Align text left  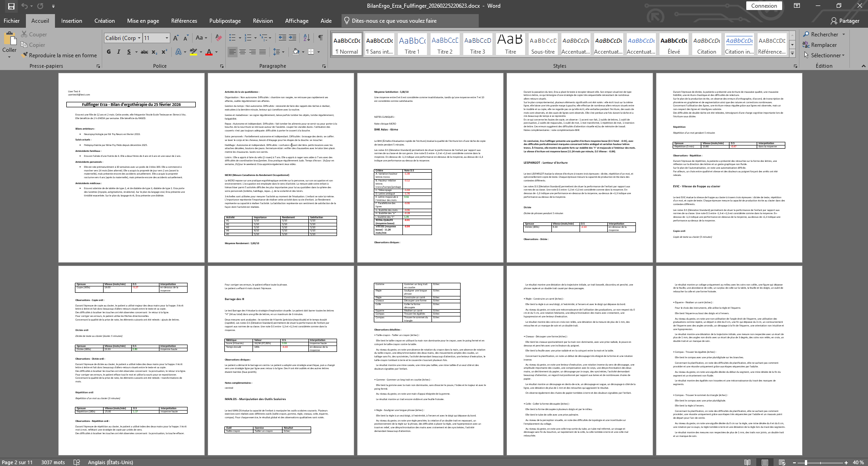tap(233, 52)
